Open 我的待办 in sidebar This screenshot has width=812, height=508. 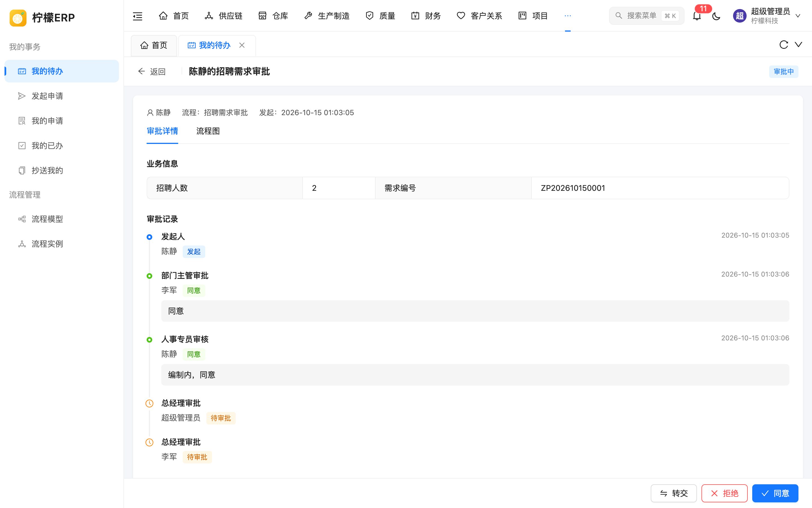coord(62,71)
